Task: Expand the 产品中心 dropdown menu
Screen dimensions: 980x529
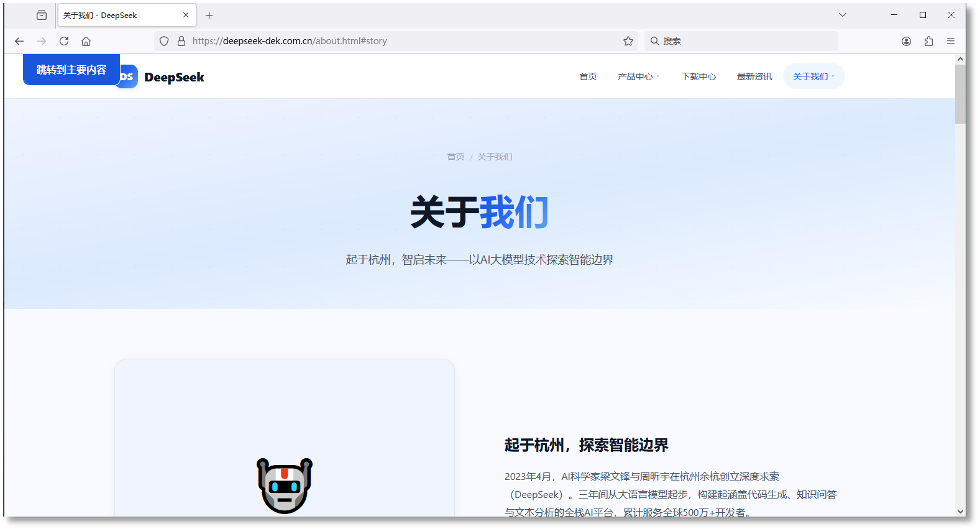Action: pyautogui.click(x=638, y=76)
